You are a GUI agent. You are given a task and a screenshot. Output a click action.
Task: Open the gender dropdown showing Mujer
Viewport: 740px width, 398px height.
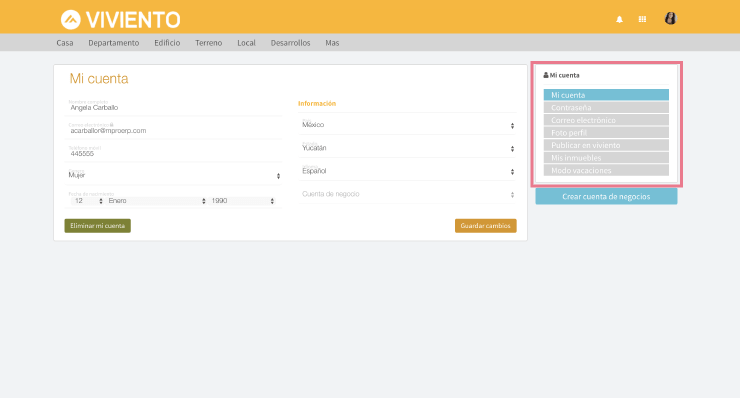pyautogui.click(x=173, y=175)
